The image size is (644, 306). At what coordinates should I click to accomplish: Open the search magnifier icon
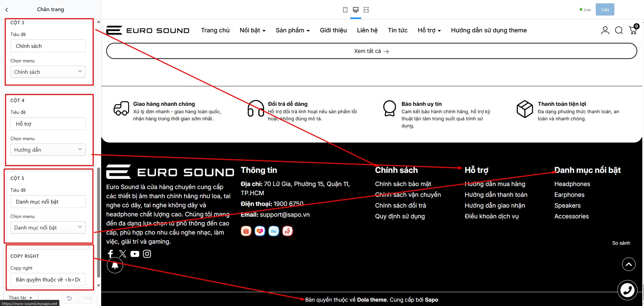(619, 30)
